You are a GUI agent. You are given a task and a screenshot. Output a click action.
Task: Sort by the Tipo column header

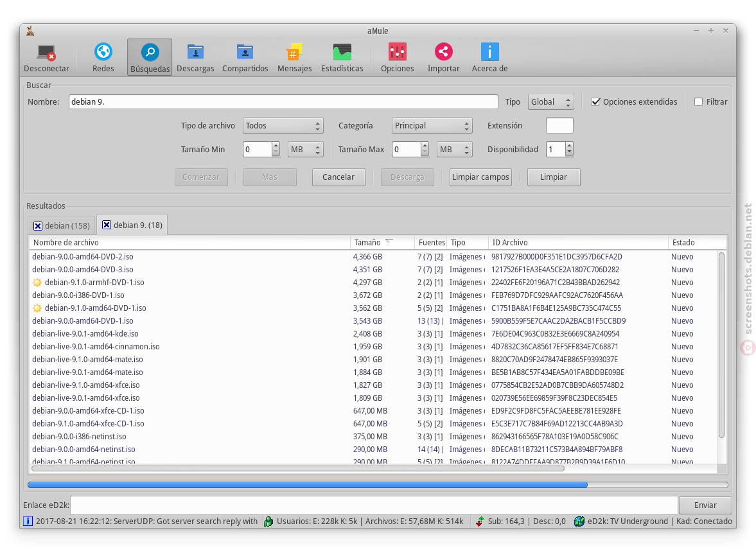coord(468,243)
